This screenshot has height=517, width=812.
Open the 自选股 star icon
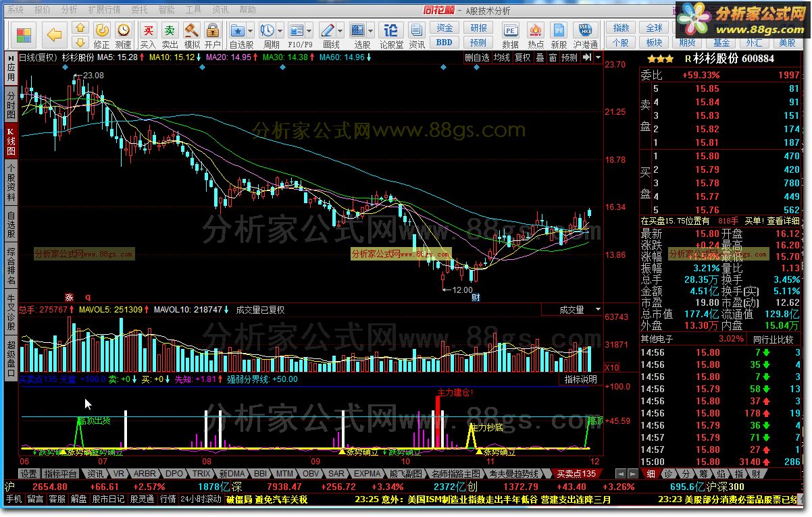238,30
